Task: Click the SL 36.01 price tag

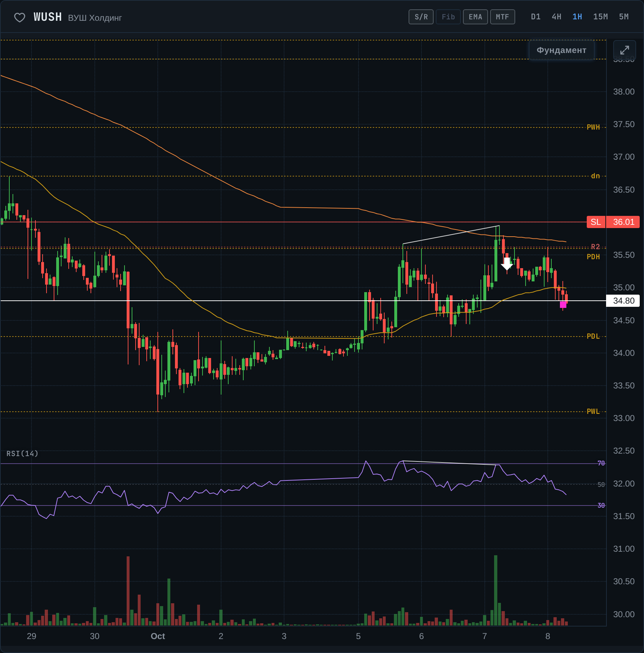Action: pos(613,222)
